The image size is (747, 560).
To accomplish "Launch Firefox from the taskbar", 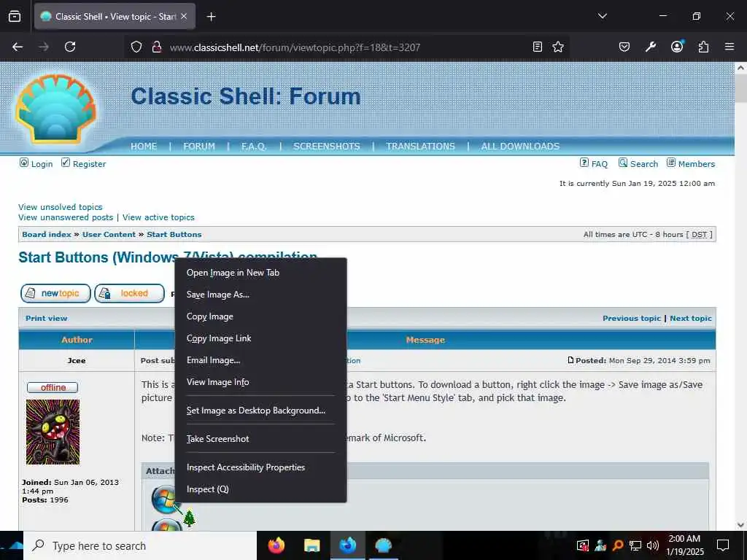I will pos(276,545).
